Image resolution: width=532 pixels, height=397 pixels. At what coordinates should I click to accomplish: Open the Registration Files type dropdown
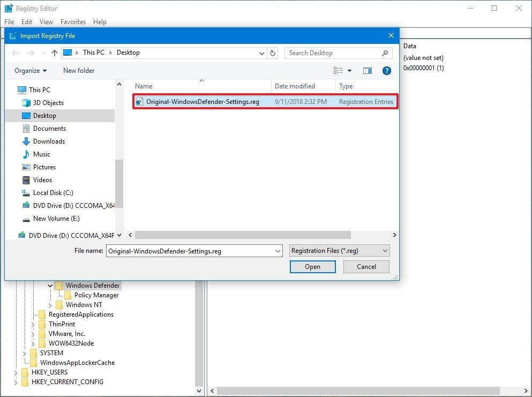point(339,251)
